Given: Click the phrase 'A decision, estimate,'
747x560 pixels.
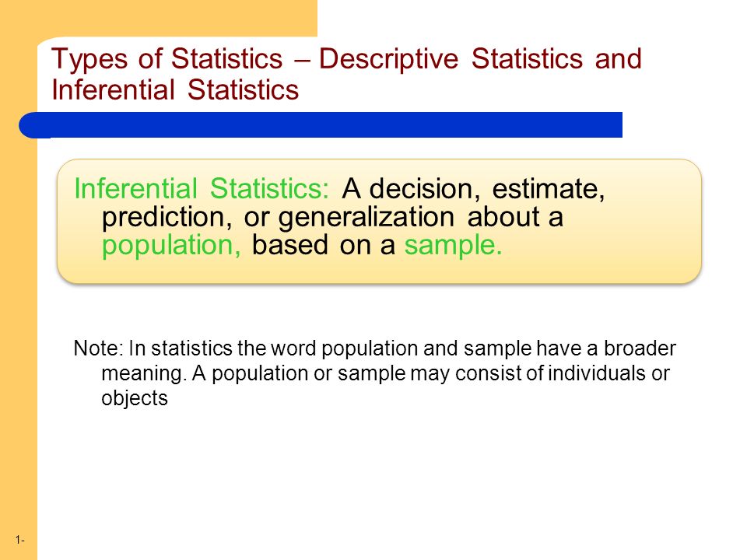Looking at the screenshot, I should (473, 188).
